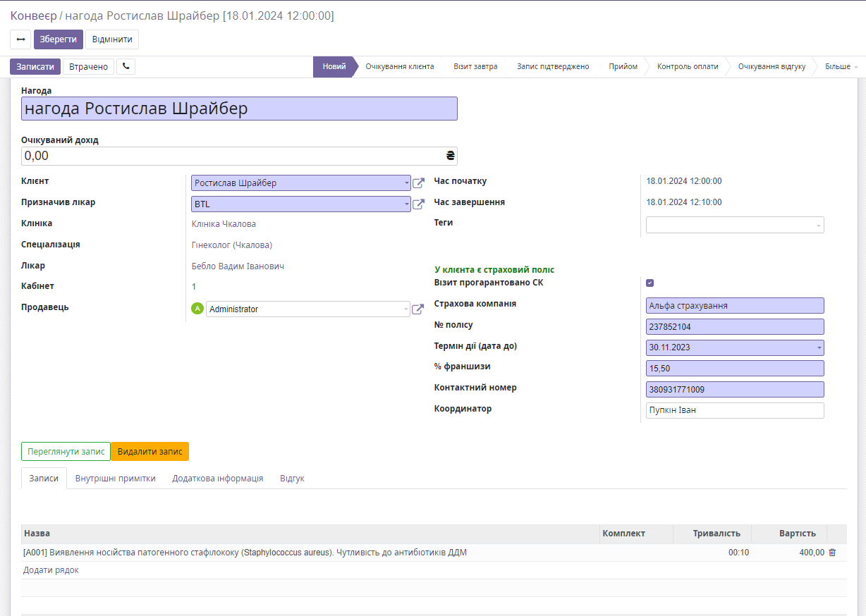
Task: Click 'Додати рядок' link
Action: point(51,570)
